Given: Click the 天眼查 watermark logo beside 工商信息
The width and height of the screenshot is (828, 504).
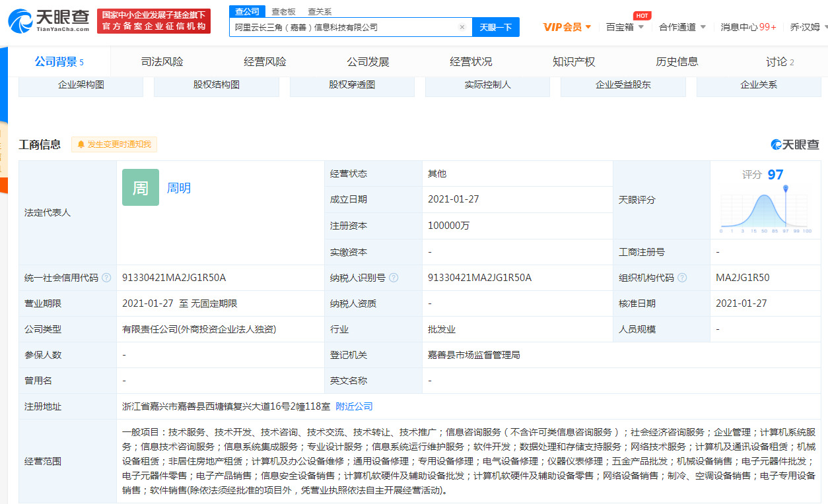Looking at the screenshot, I should tap(796, 144).
